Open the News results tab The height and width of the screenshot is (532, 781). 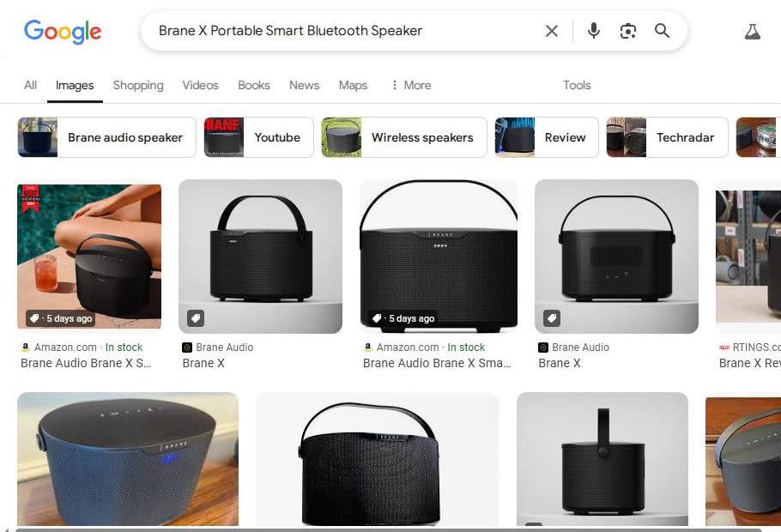(305, 85)
